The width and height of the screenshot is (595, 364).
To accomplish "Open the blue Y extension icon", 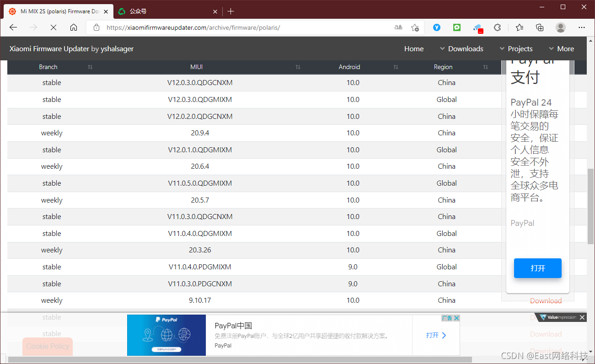I will (x=437, y=27).
